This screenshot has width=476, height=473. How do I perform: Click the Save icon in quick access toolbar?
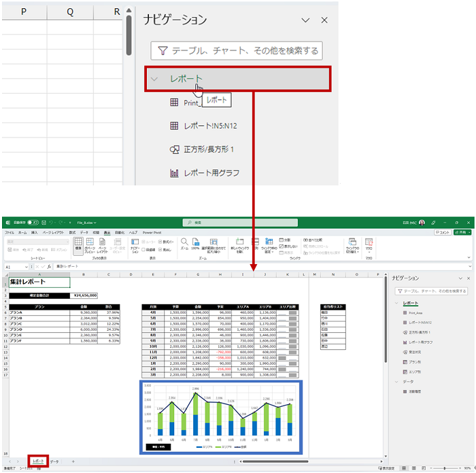coord(44,223)
